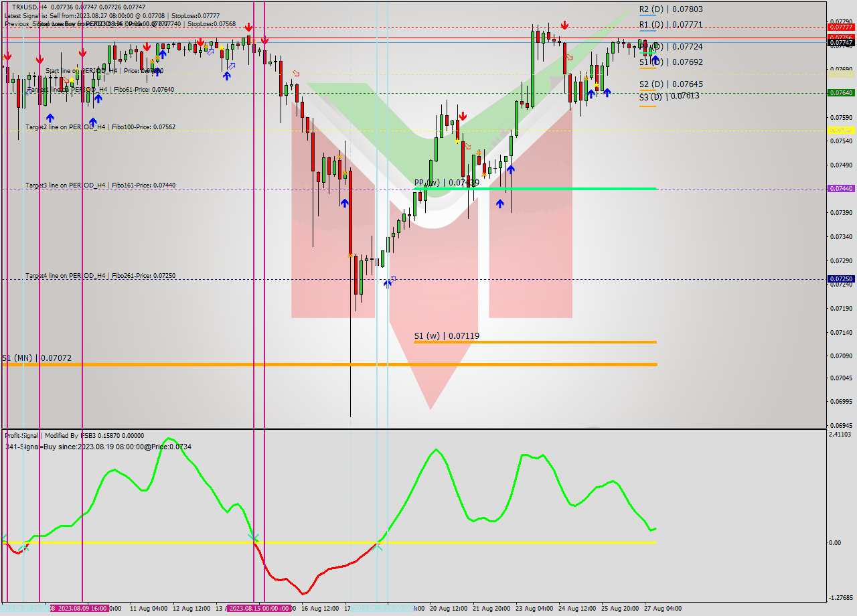The image size is (857, 616).
Task: Click the red StopLoss horizontal line at 0.07777
Action: tap(402, 27)
